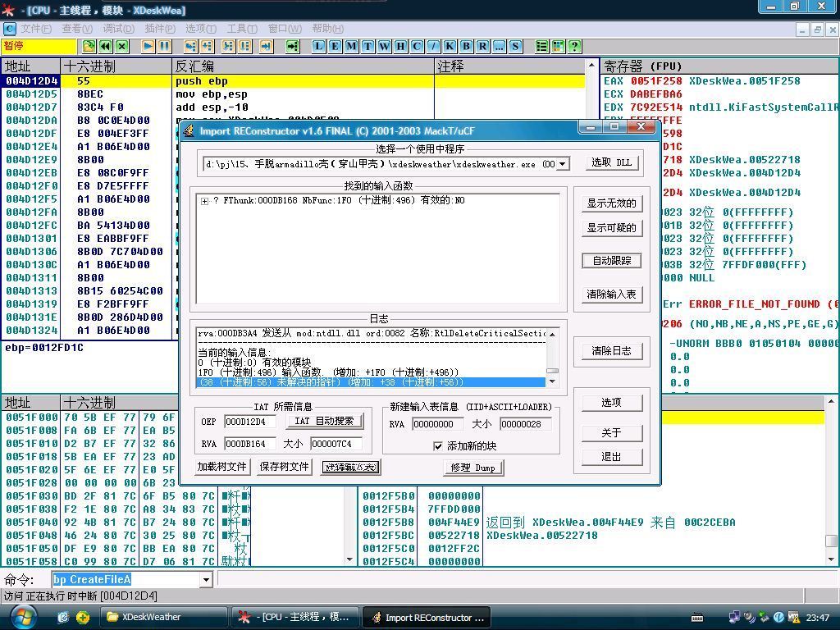Click the 选项 button in ImportREC dialog
Screen dimensions: 840x630
(611, 402)
